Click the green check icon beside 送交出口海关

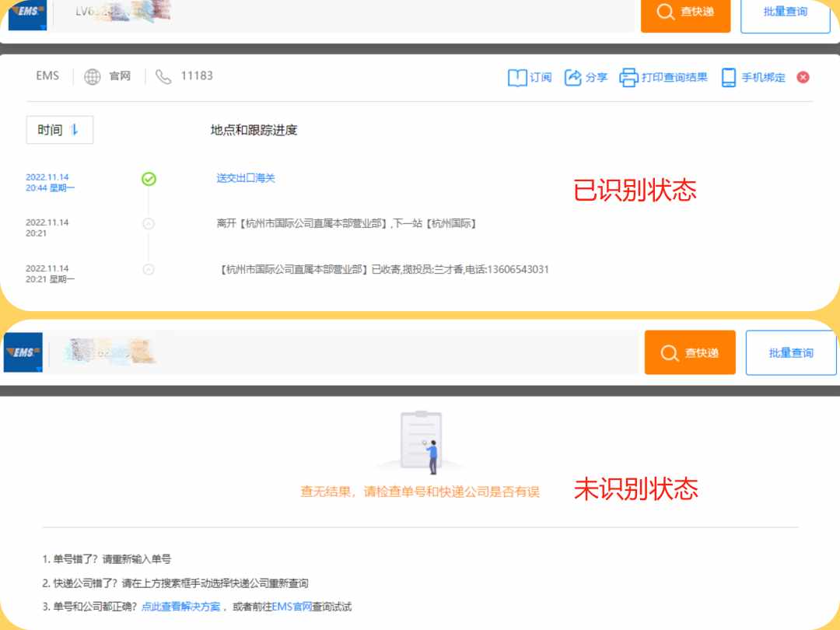[x=149, y=179]
